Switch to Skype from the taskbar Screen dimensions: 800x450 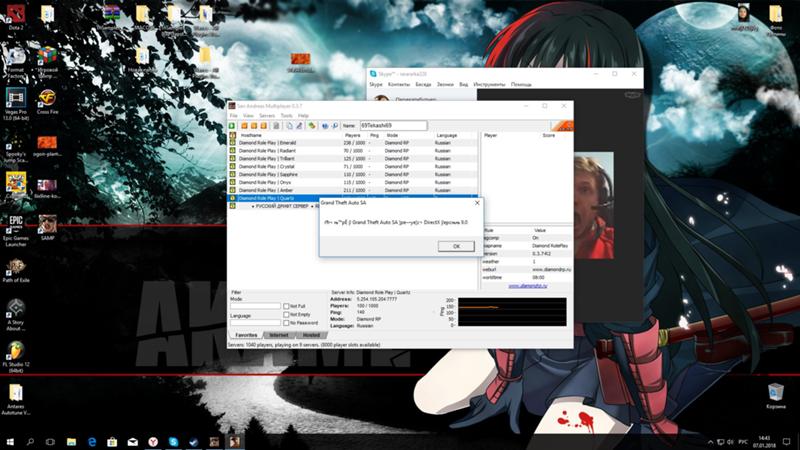click(x=173, y=442)
